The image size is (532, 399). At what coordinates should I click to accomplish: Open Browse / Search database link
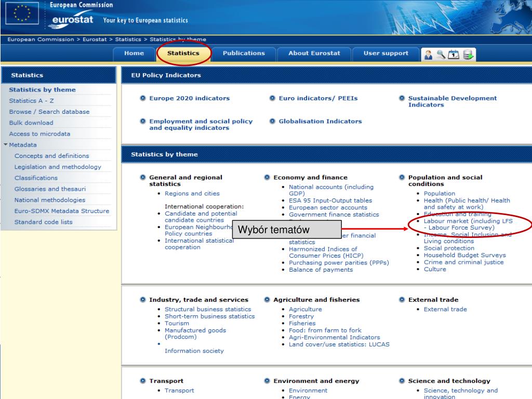[x=49, y=112]
